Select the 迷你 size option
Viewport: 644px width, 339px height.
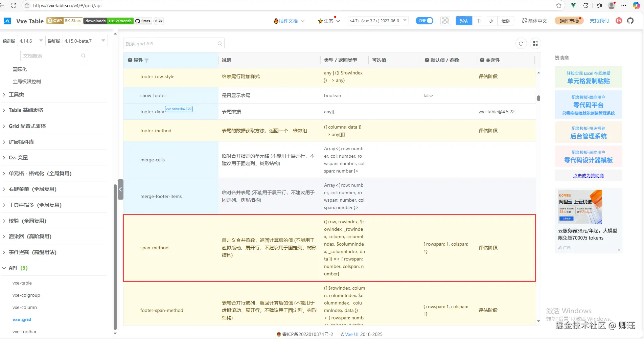click(506, 21)
